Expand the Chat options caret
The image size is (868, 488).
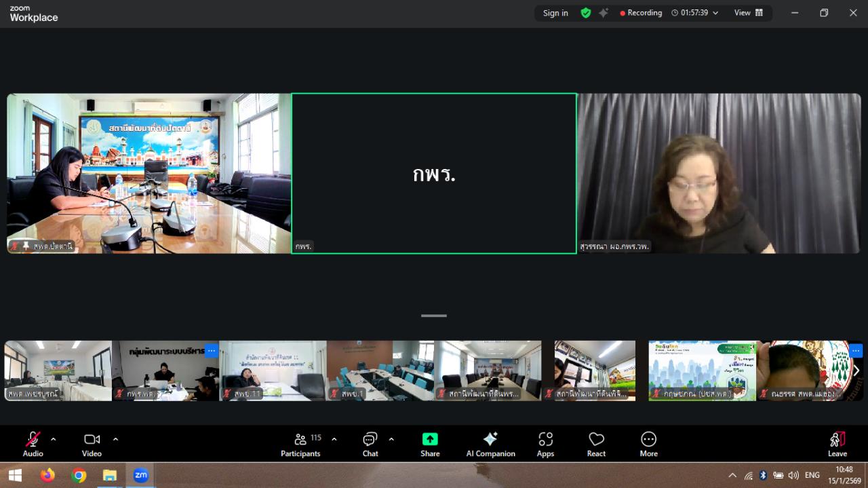point(391,439)
